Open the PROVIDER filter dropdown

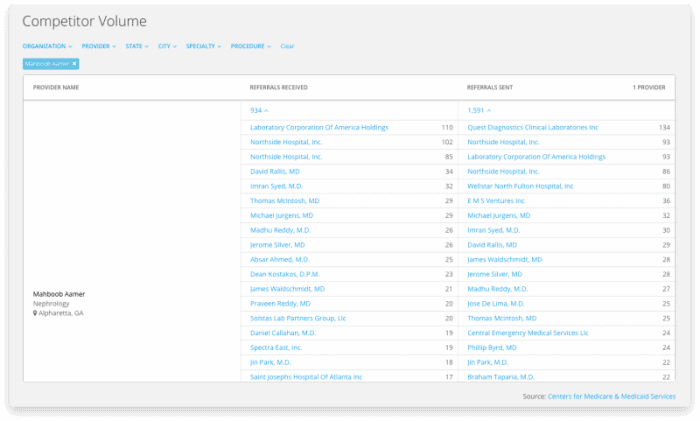click(x=99, y=46)
